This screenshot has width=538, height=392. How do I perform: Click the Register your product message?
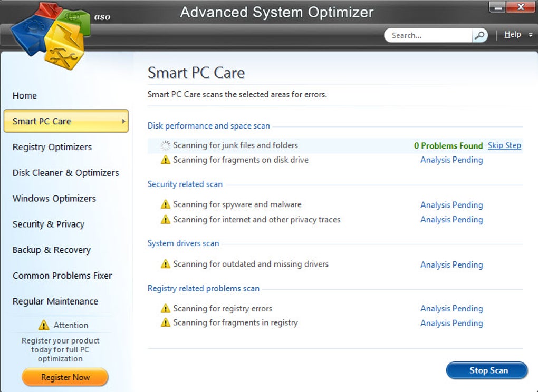(60, 349)
